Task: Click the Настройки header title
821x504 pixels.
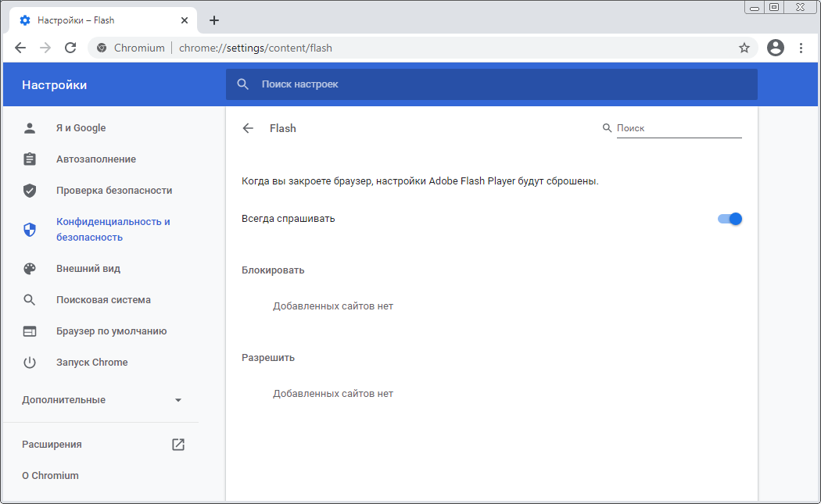Action: point(55,85)
